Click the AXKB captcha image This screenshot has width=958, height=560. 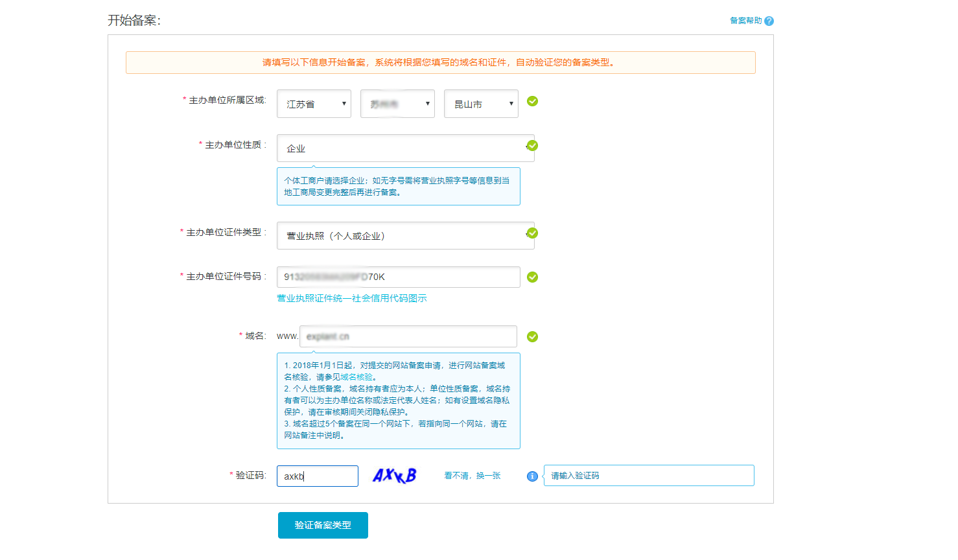point(394,476)
